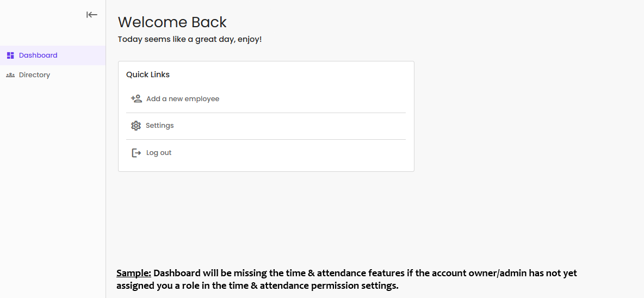Click the Settings gear icon
The height and width of the screenshot is (298, 644).
pyautogui.click(x=136, y=126)
